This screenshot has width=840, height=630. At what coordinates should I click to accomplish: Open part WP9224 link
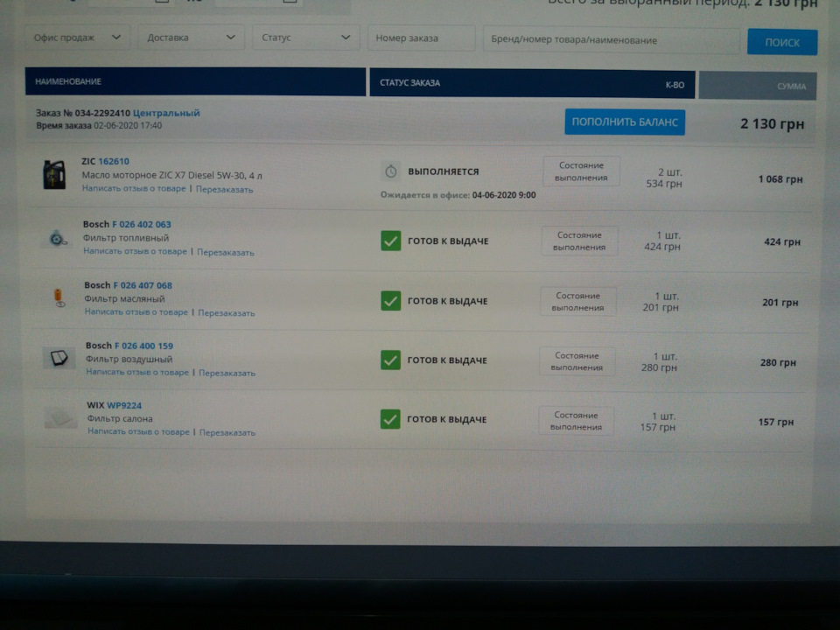point(123,405)
